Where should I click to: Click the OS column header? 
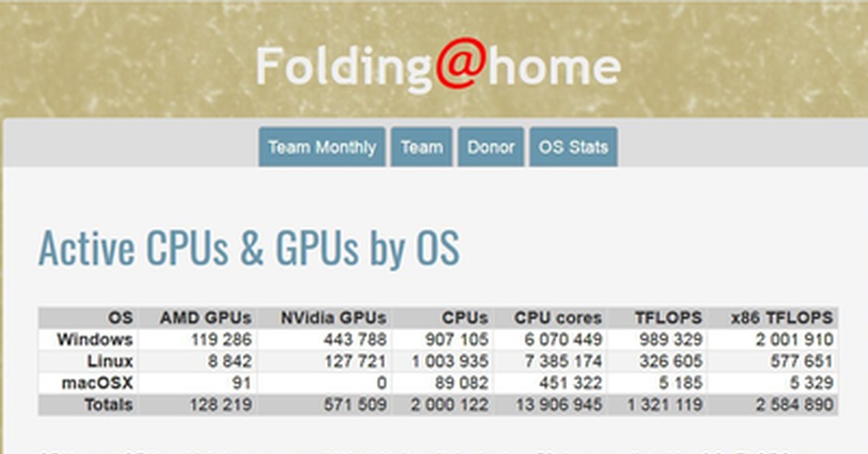[120, 317]
